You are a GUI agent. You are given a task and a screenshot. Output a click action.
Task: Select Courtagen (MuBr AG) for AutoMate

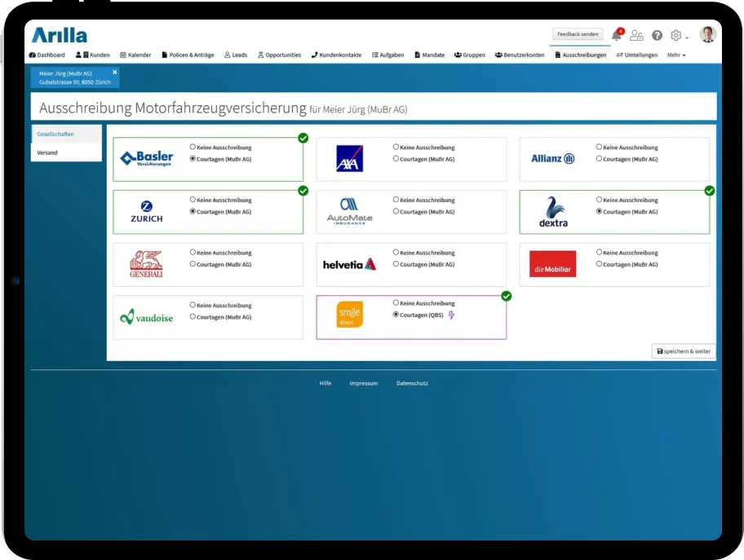[x=396, y=211]
